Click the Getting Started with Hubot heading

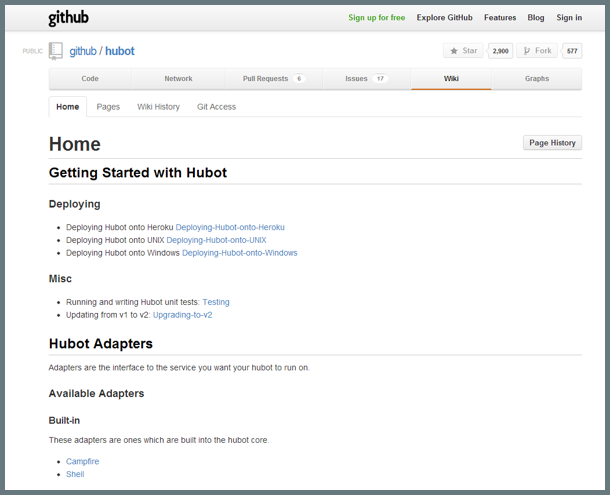coord(138,173)
